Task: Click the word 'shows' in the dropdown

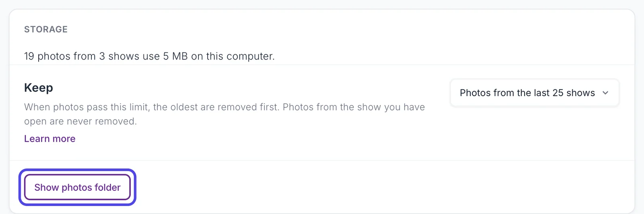Action: point(580,93)
